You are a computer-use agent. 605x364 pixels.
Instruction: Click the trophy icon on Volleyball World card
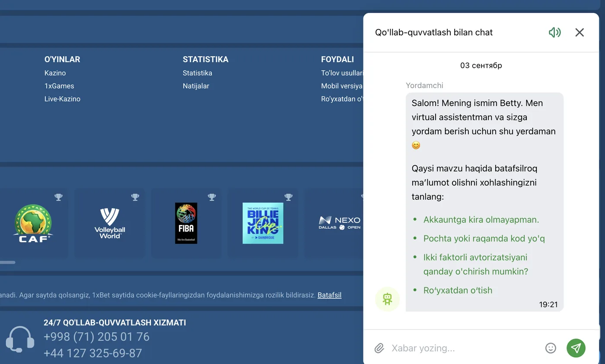pyautogui.click(x=135, y=197)
